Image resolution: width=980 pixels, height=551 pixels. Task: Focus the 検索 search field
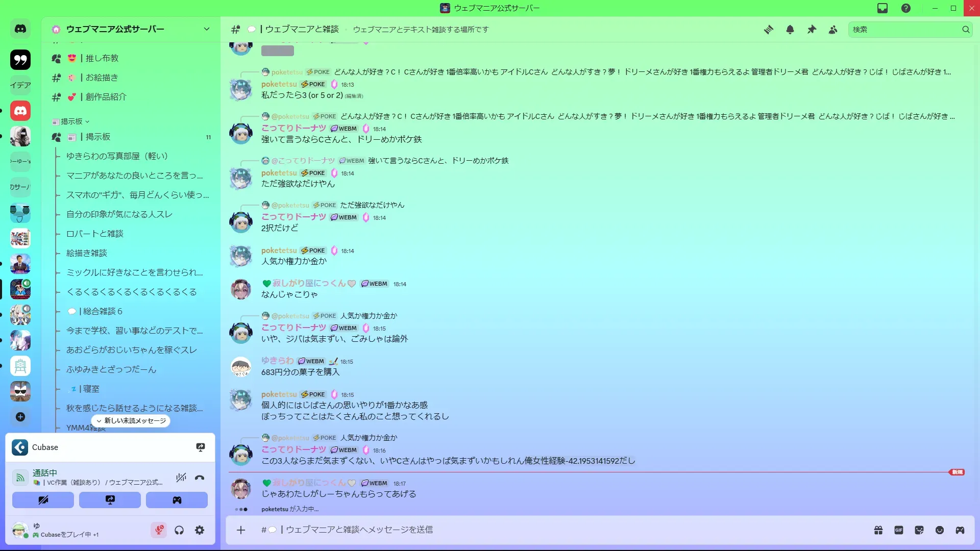click(905, 30)
